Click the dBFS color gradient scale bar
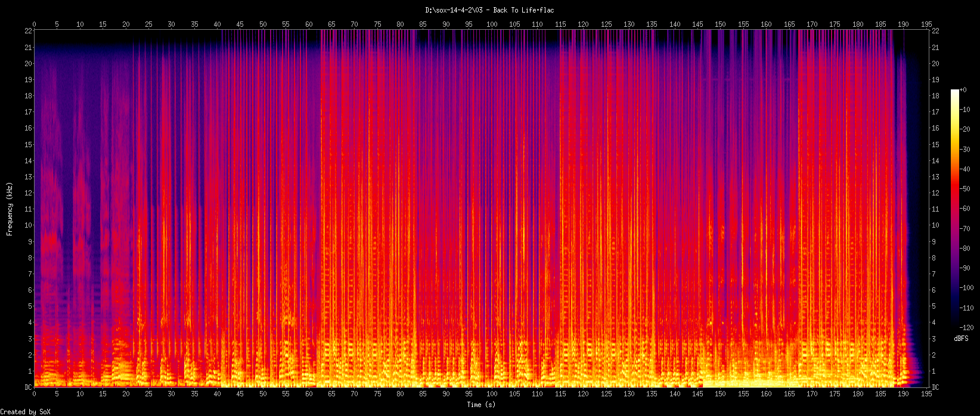Viewport: 980px width, 416px height. coord(955,209)
